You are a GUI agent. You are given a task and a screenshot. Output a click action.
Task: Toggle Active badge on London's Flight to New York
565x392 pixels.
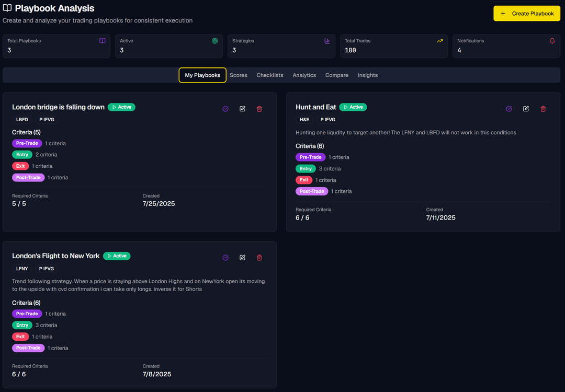point(117,256)
